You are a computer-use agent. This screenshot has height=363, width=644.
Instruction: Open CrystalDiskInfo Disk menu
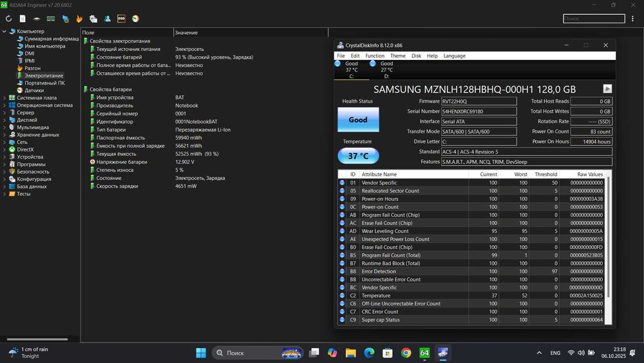[x=416, y=56]
